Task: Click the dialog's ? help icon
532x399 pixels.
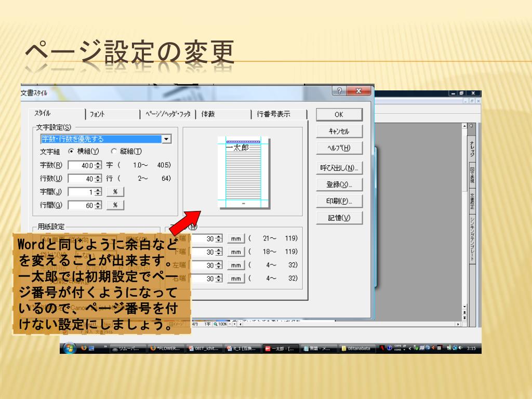Action: click(340, 90)
